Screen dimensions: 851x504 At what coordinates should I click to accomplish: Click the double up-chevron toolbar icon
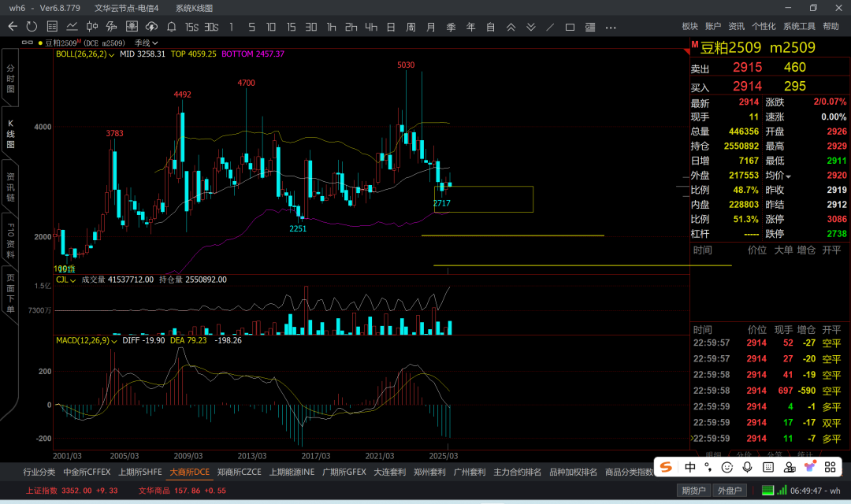511,27
